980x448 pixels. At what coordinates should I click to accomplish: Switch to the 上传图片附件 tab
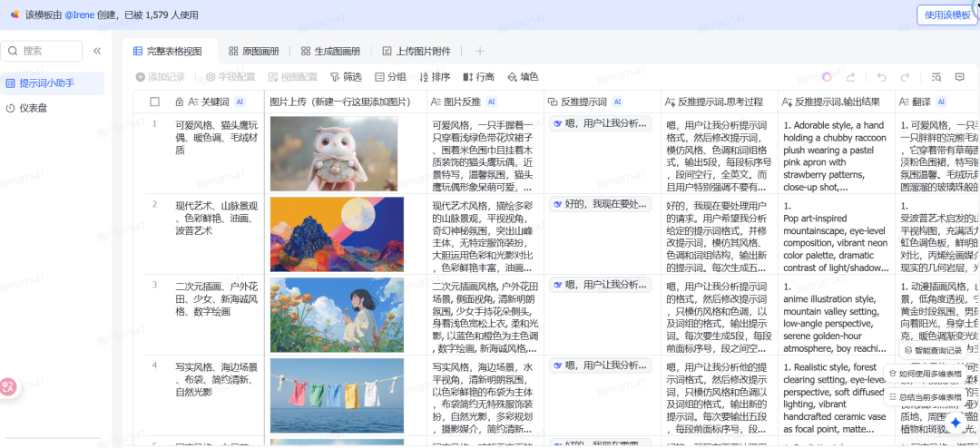tap(416, 51)
